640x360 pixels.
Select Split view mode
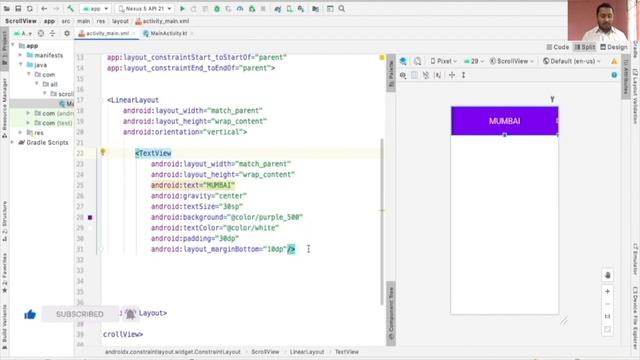584,47
